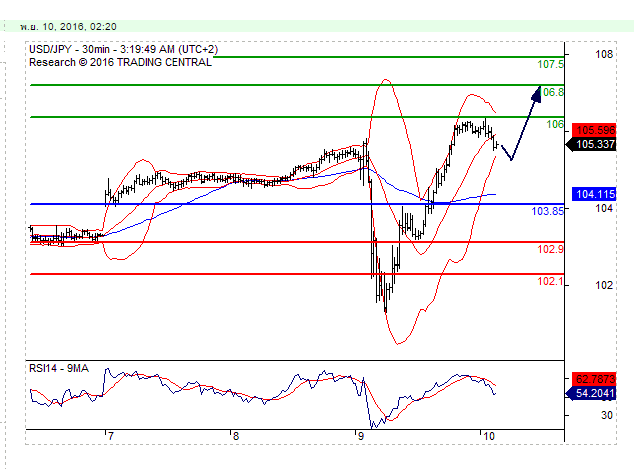Click the blue 103.85 pivot label

coord(547,211)
